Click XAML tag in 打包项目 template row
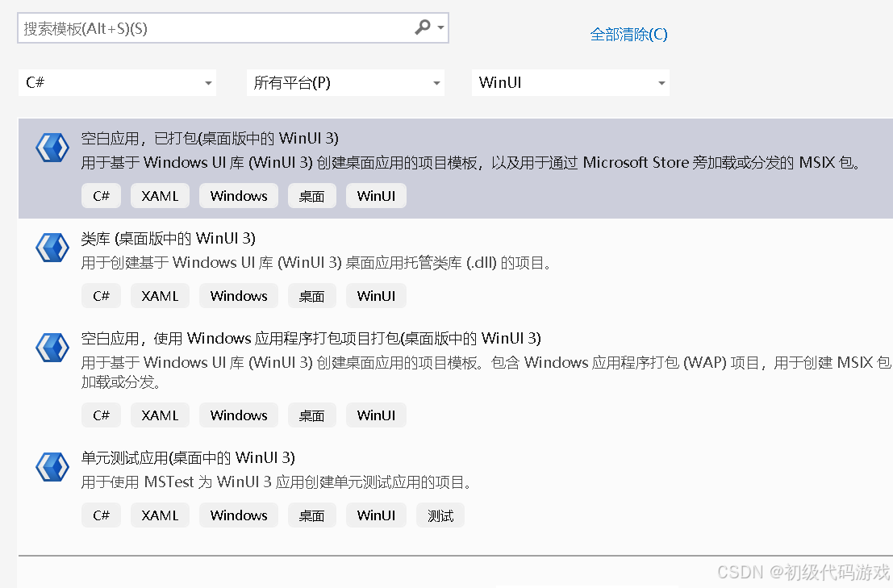 pyautogui.click(x=160, y=415)
